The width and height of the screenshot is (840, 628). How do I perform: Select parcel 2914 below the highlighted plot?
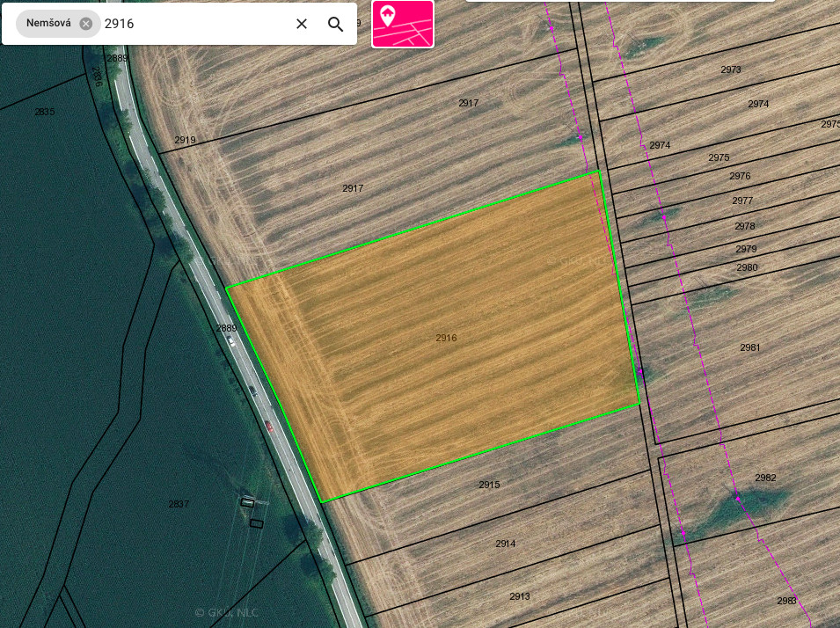505,544
